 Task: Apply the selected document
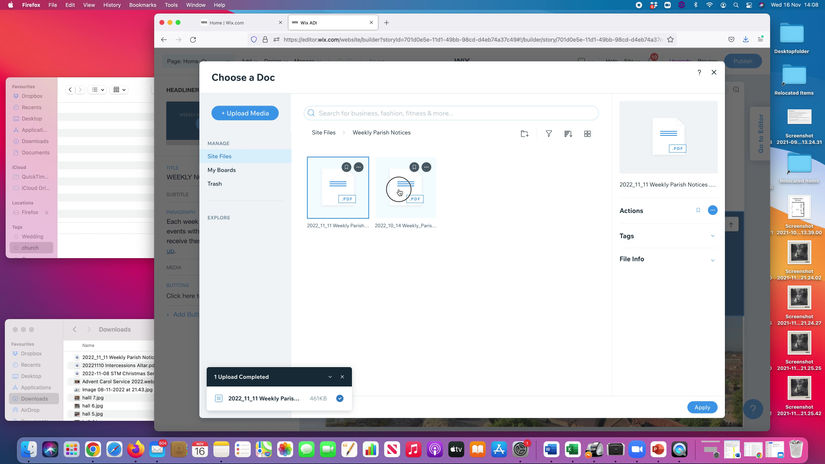[x=702, y=407]
